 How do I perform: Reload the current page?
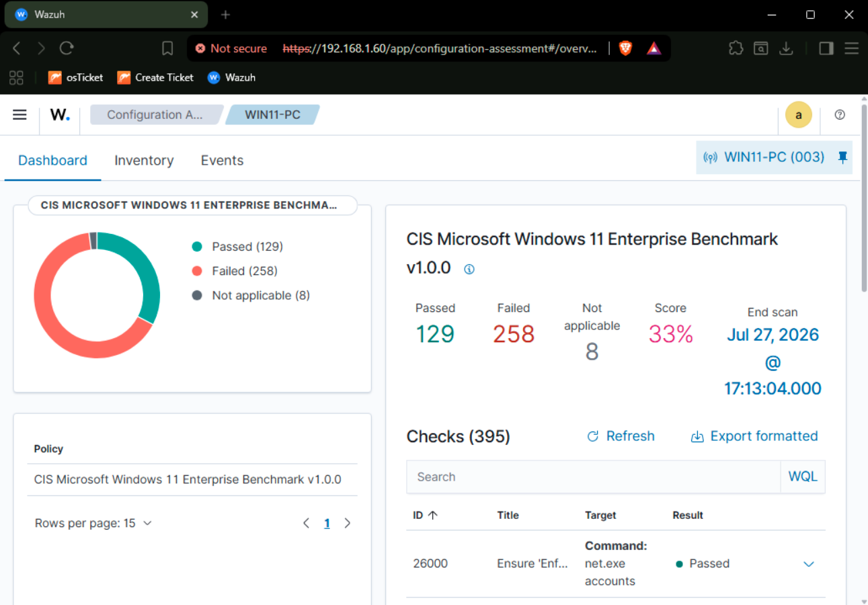[x=67, y=48]
